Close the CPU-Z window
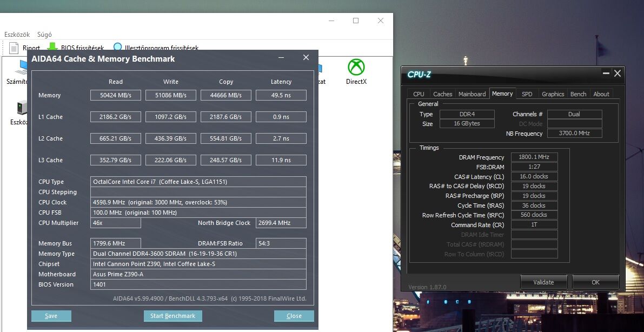This screenshot has height=332, width=644. coord(618,74)
